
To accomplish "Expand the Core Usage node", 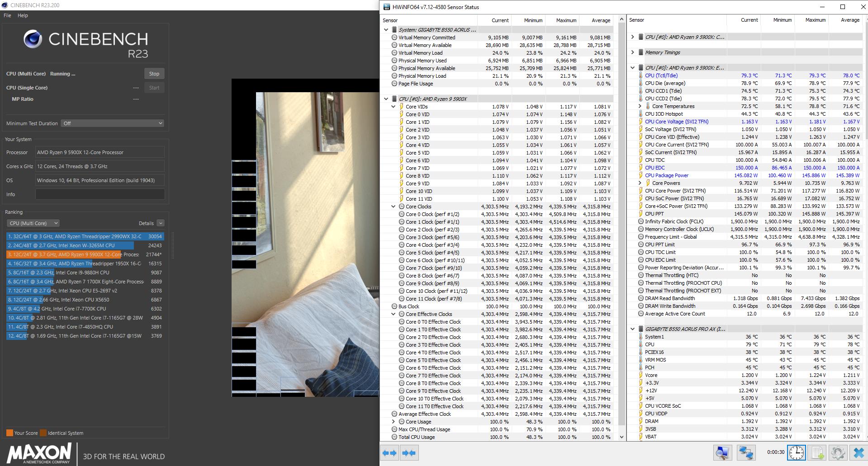I will 393,422.
